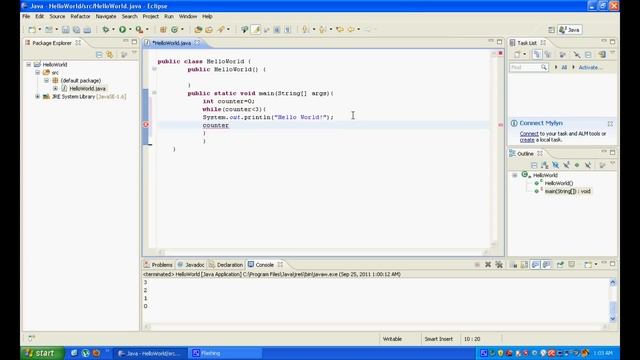
Task: Click New Task icon in Task List
Action: point(517,54)
